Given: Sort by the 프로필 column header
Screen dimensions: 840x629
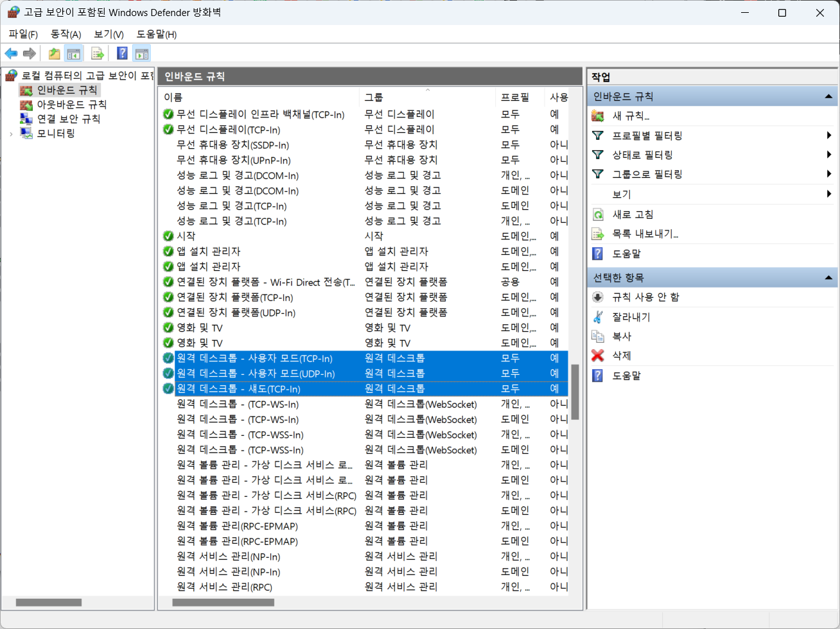Looking at the screenshot, I should point(520,97).
